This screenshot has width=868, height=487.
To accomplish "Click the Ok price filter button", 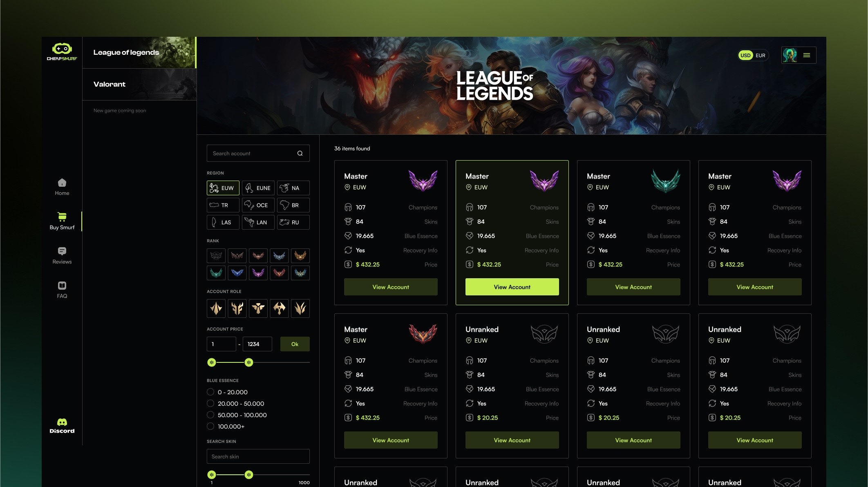I will point(295,344).
